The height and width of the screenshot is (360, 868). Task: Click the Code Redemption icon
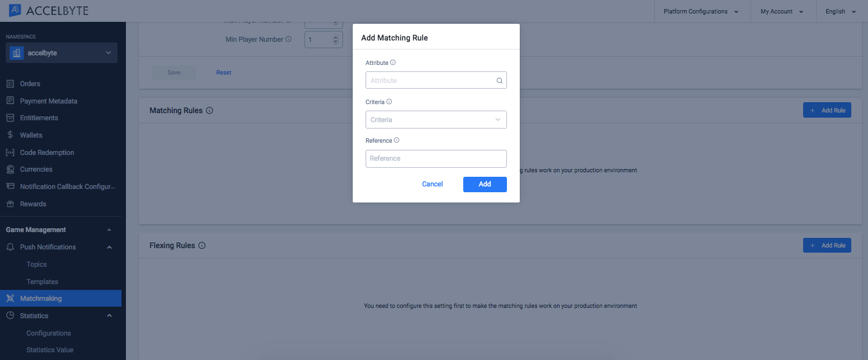[x=10, y=152]
